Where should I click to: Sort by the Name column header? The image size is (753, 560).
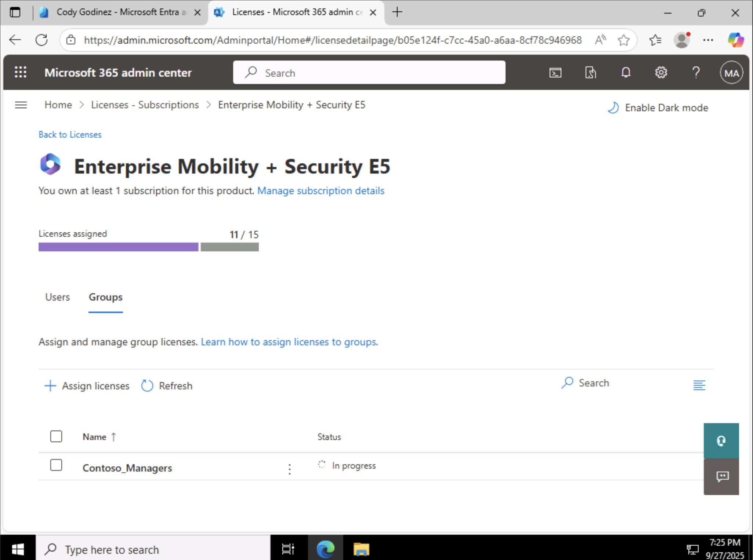click(95, 437)
